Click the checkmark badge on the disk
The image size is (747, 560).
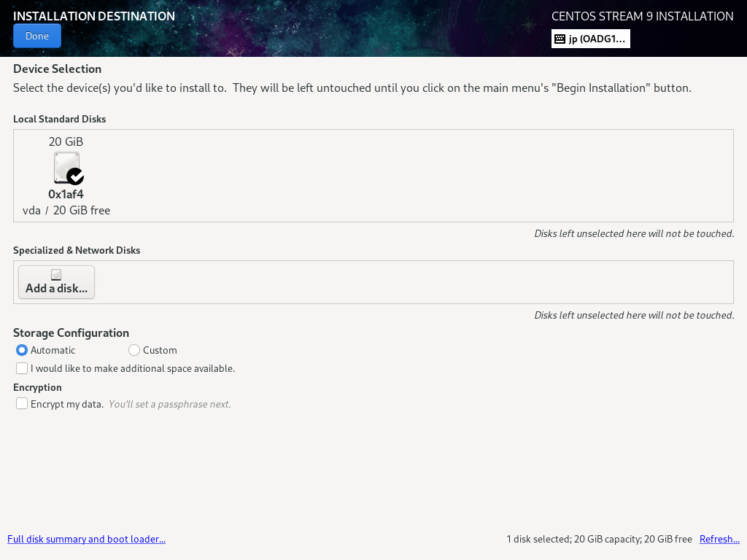point(75,176)
